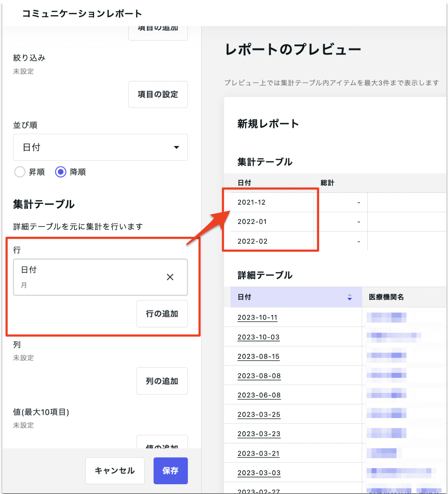
Task: Open the 2023-03-23 date link
Action: click(x=259, y=434)
